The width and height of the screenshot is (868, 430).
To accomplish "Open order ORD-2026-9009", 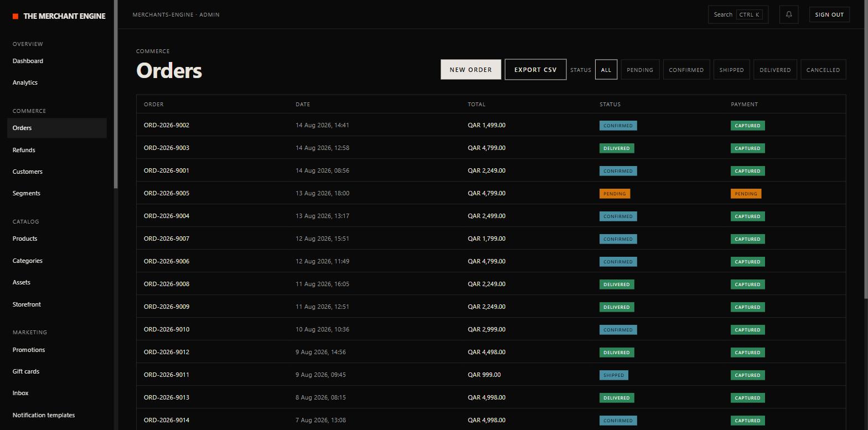I will coord(166,307).
